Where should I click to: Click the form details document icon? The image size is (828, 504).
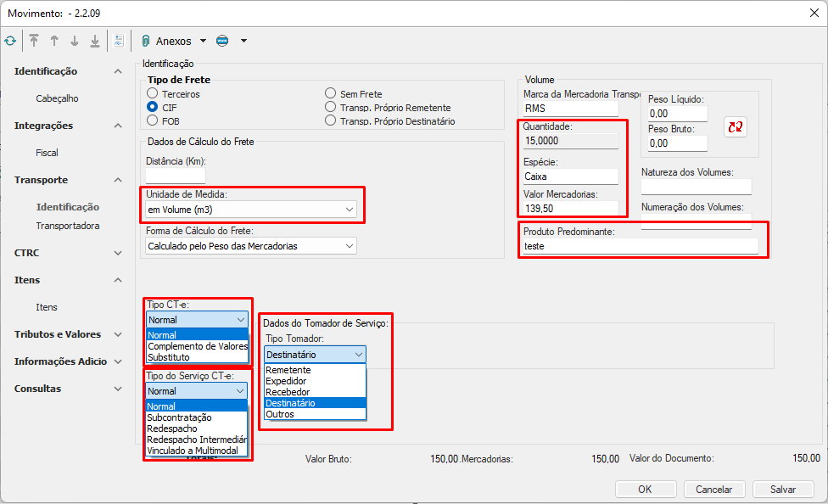[119, 41]
